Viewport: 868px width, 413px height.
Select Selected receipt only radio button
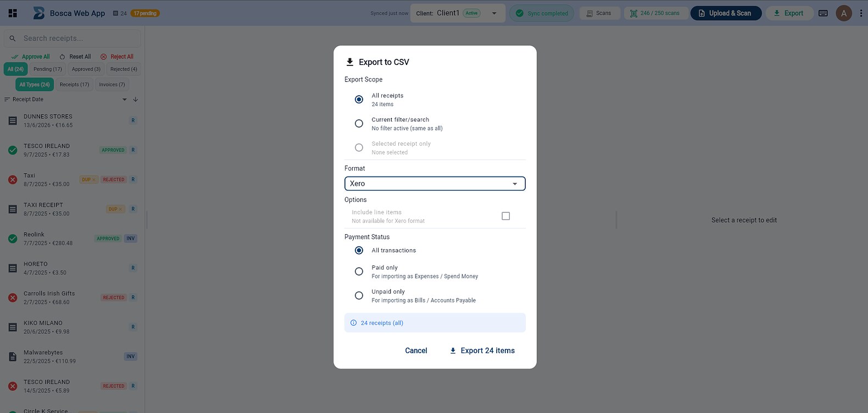coord(359,147)
